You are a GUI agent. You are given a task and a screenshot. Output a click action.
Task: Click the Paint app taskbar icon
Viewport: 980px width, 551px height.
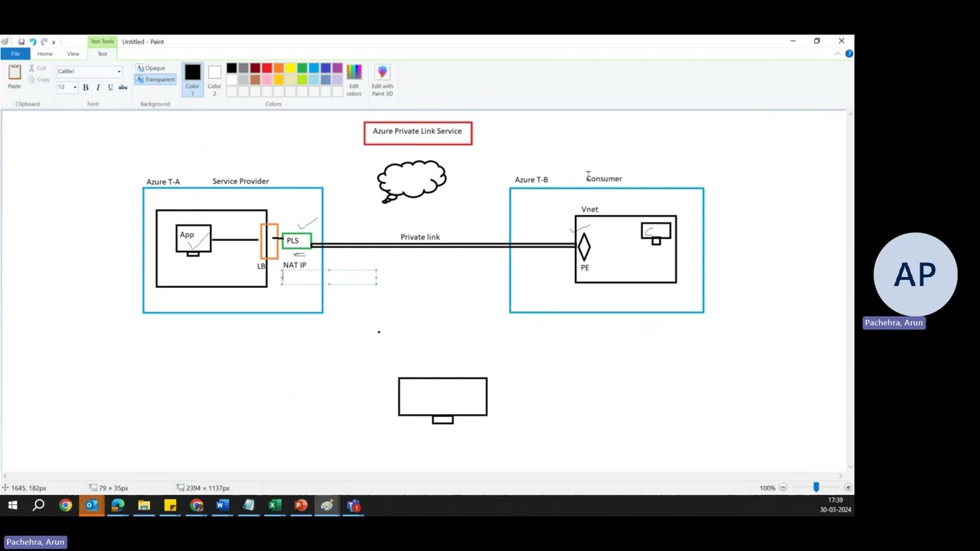pos(327,505)
